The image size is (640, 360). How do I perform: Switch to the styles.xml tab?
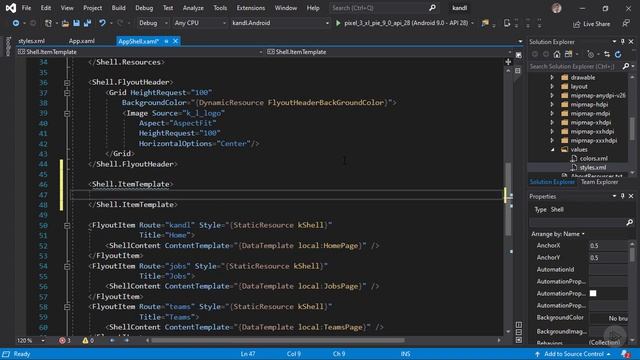coord(31,41)
